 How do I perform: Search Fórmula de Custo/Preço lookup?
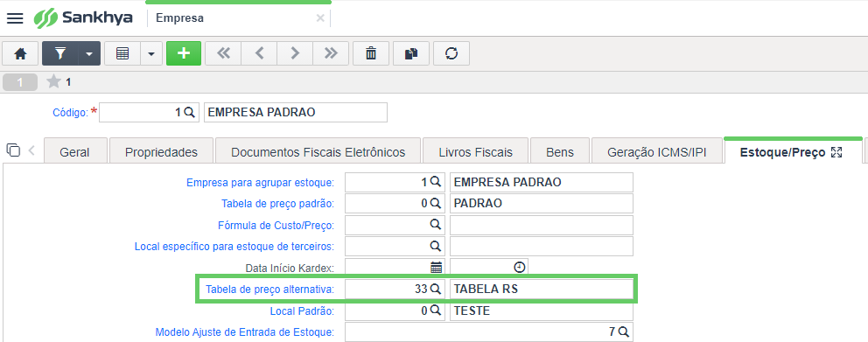coord(436,224)
